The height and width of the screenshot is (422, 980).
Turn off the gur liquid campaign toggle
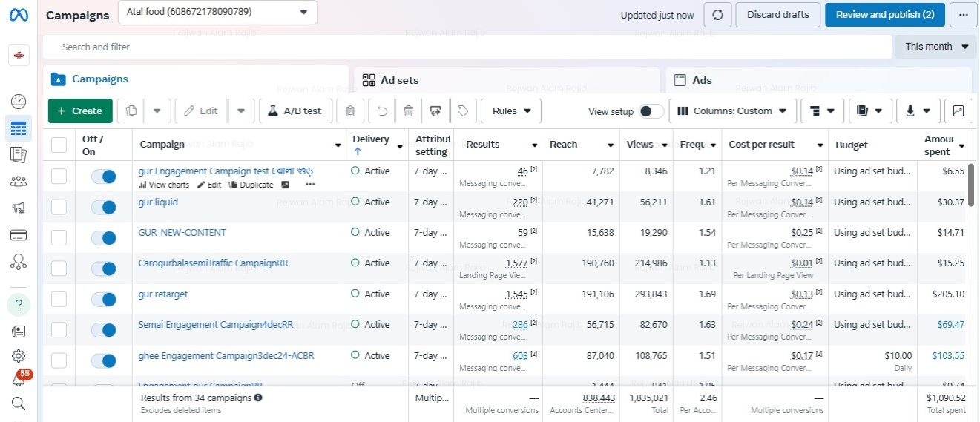(x=103, y=207)
